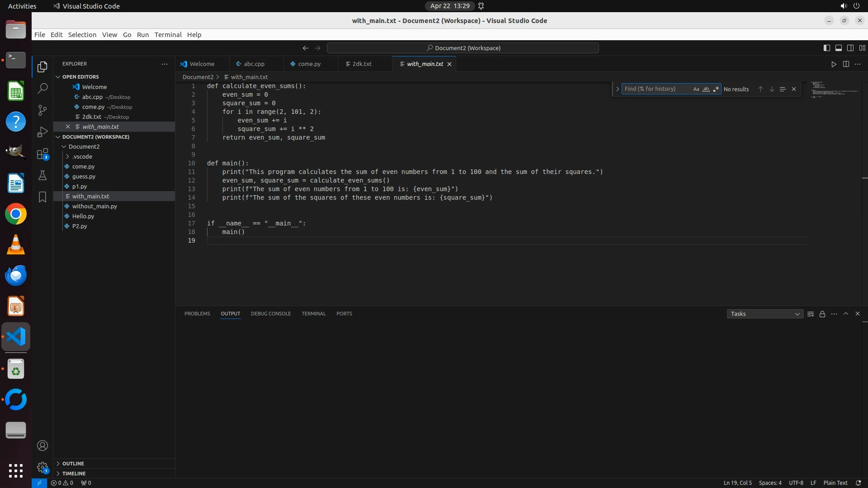Open the Source Control view
The height and width of the screenshot is (488, 868).
tap(42, 110)
